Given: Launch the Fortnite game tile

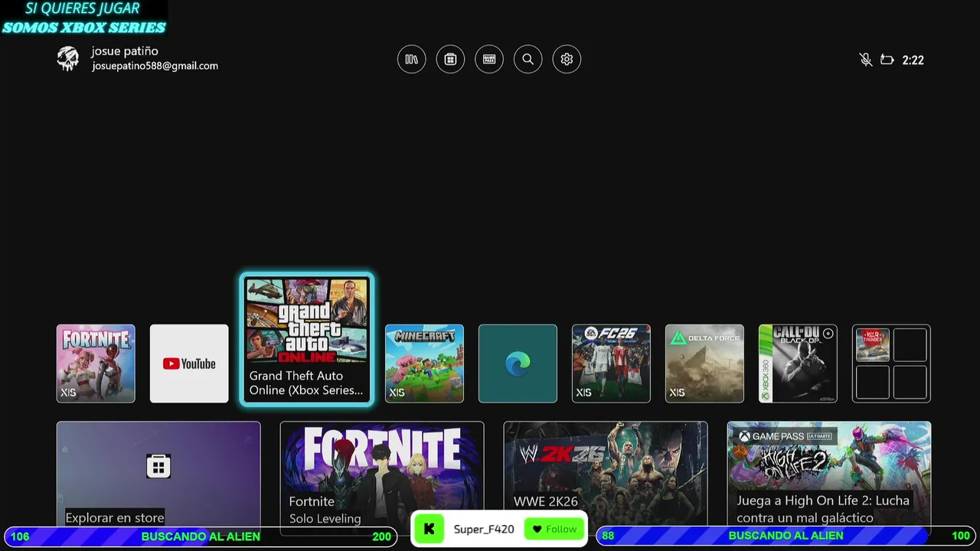Looking at the screenshot, I should [x=96, y=364].
